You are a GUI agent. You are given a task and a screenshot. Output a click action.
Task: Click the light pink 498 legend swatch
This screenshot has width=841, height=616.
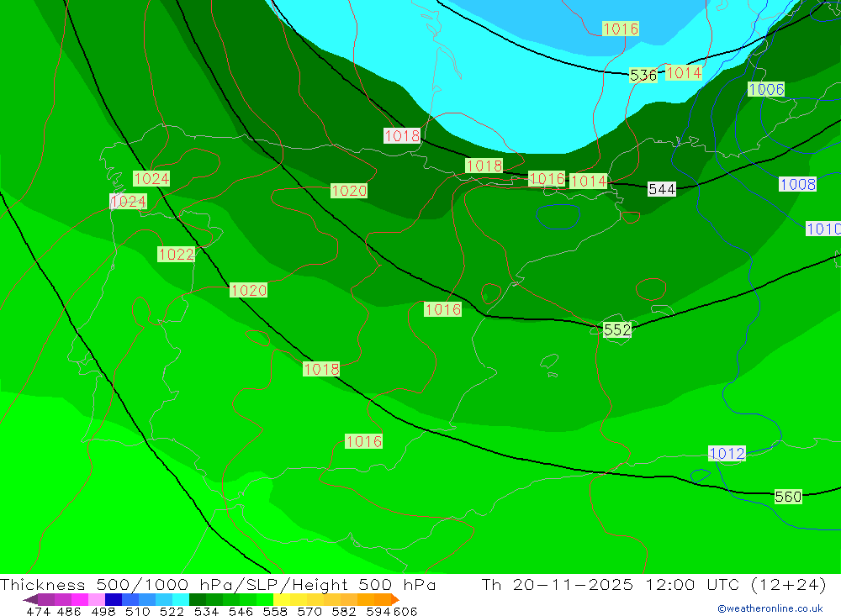pos(95,599)
